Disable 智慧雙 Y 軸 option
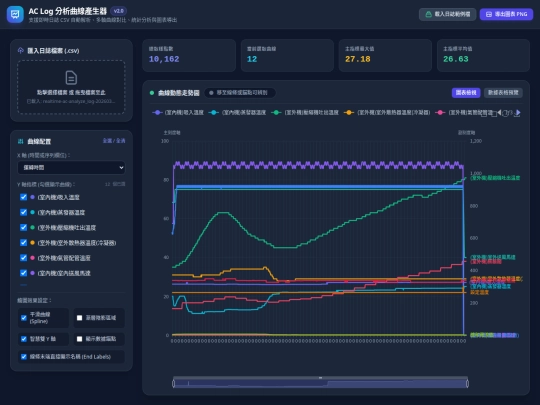Image resolution: width=540 pixels, height=405 pixels. [x=24, y=339]
